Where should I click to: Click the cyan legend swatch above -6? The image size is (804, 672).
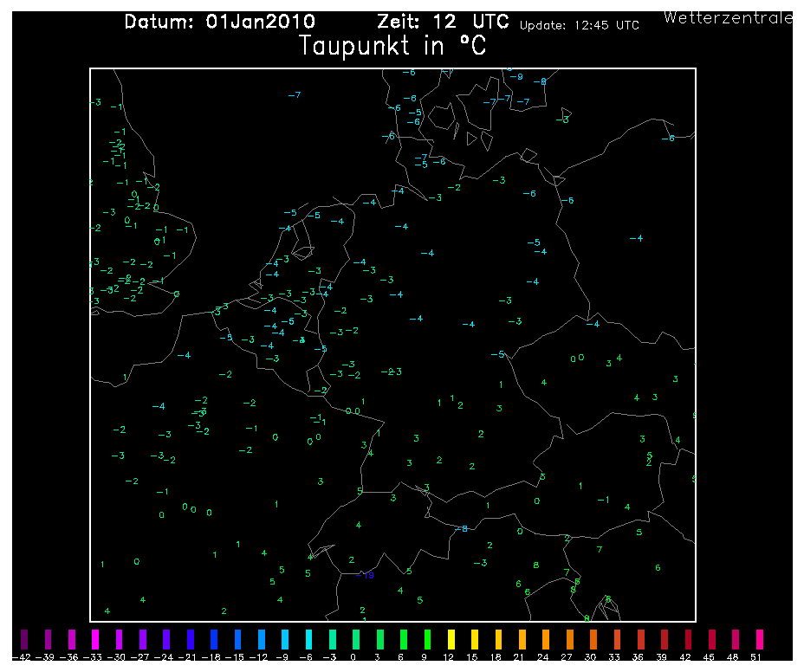click(308, 639)
